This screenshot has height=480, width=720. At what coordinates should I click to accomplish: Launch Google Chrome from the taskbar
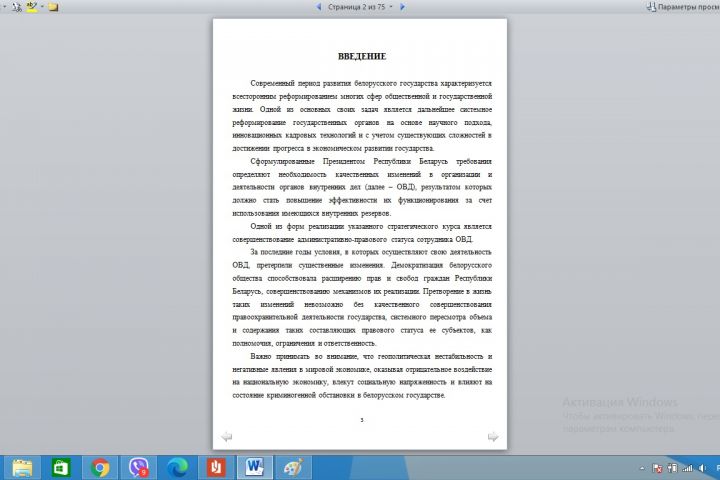tap(100, 468)
